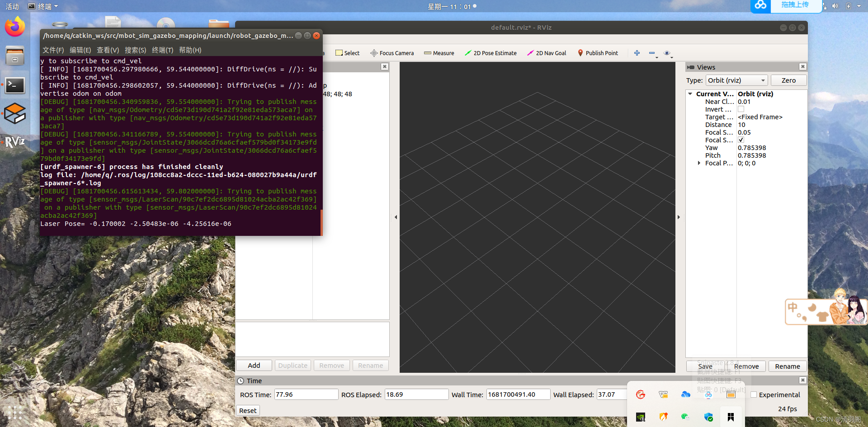Viewport: 868px width, 427px height.
Task: Open the 终端 app menu in top bar
Action: coord(43,6)
